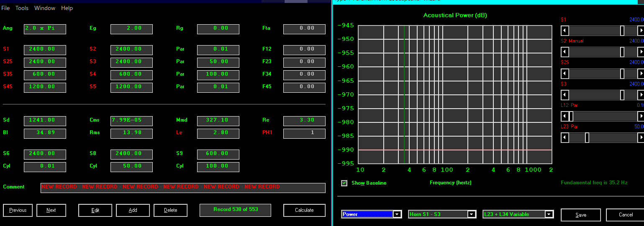644x226 pixels.
Task: Click the F12 input field
Action: tap(304, 50)
